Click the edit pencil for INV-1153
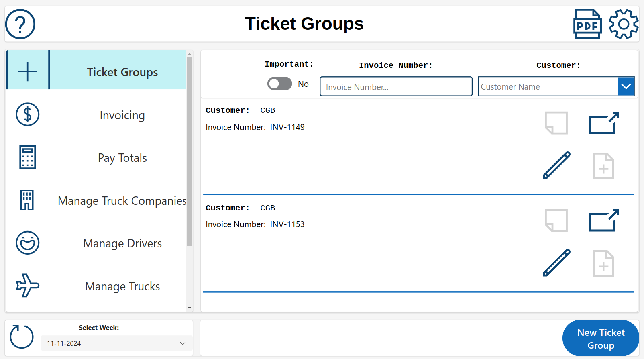644x359 pixels. point(556,263)
